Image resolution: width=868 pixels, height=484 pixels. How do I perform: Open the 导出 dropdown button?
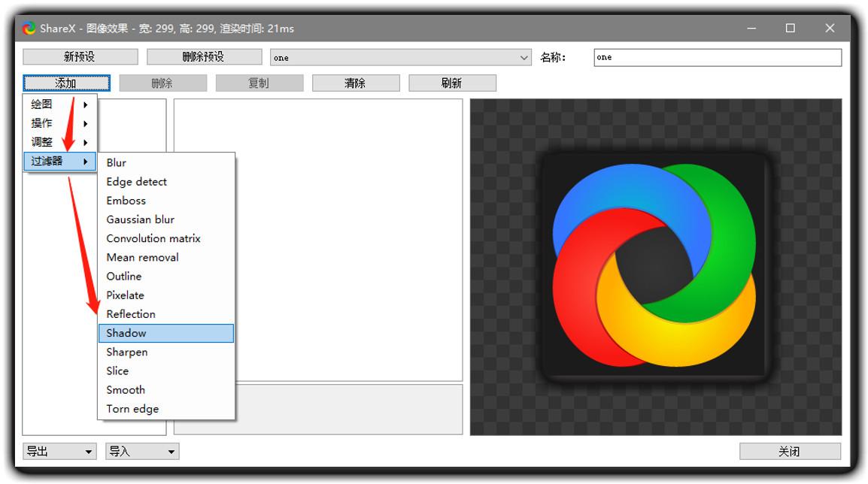(59, 452)
